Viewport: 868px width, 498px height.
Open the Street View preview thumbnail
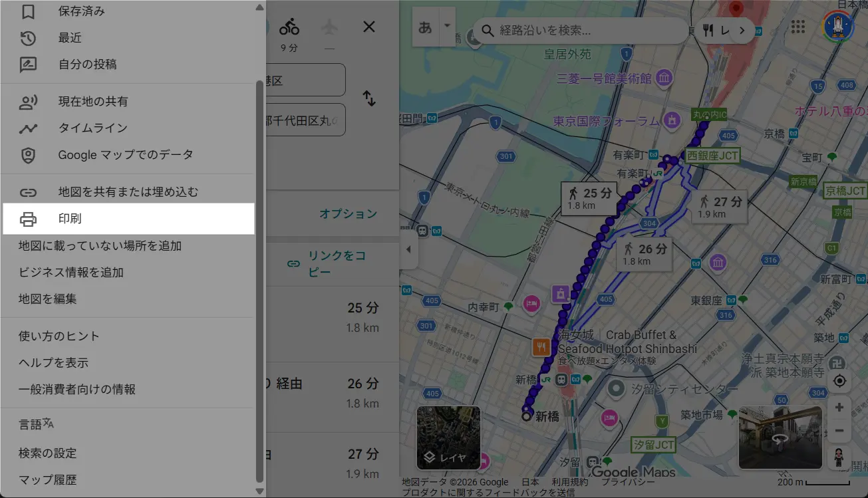coord(780,437)
